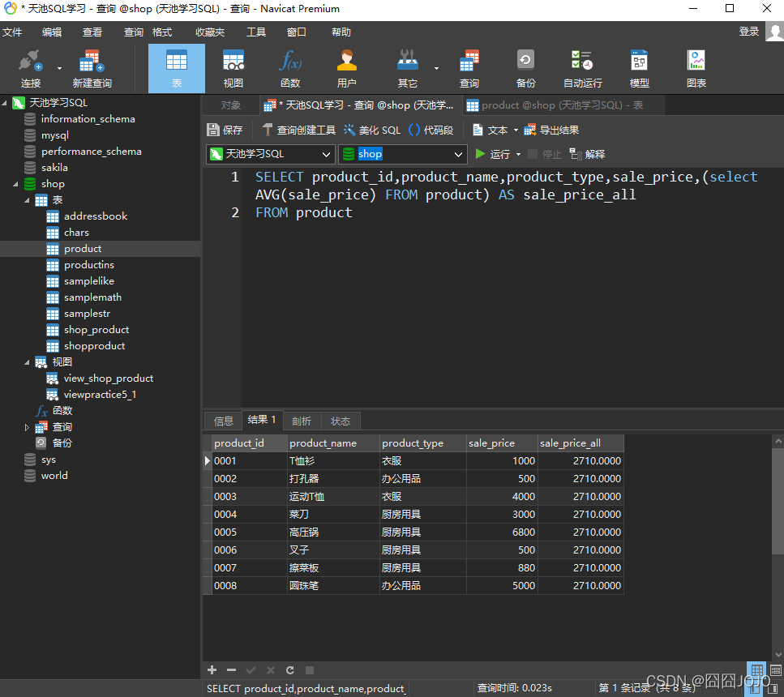Screen dimensions: 784x697
Task: Open the 运行 run dropdown arrow
Action: 518,155
